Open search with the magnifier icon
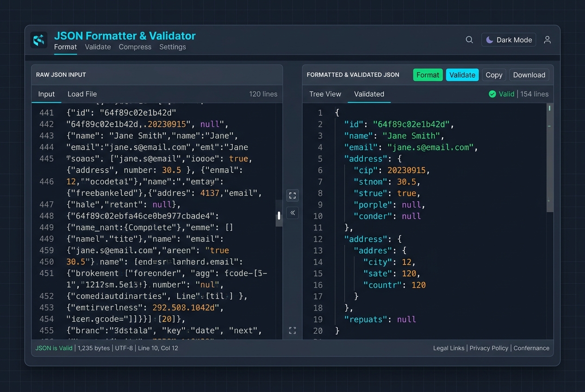585x392 pixels. point(469,40)
